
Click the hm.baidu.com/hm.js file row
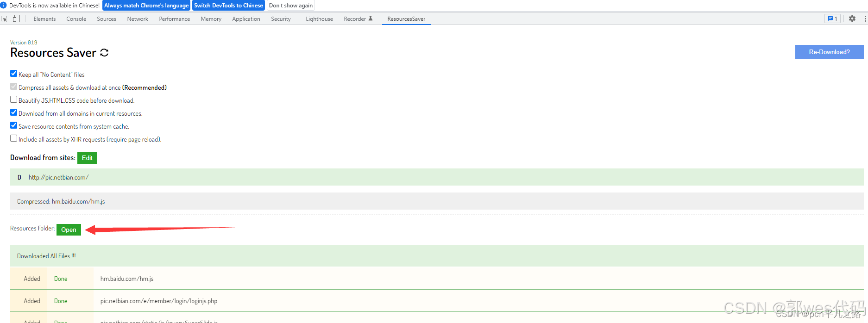tap(437, 279)
